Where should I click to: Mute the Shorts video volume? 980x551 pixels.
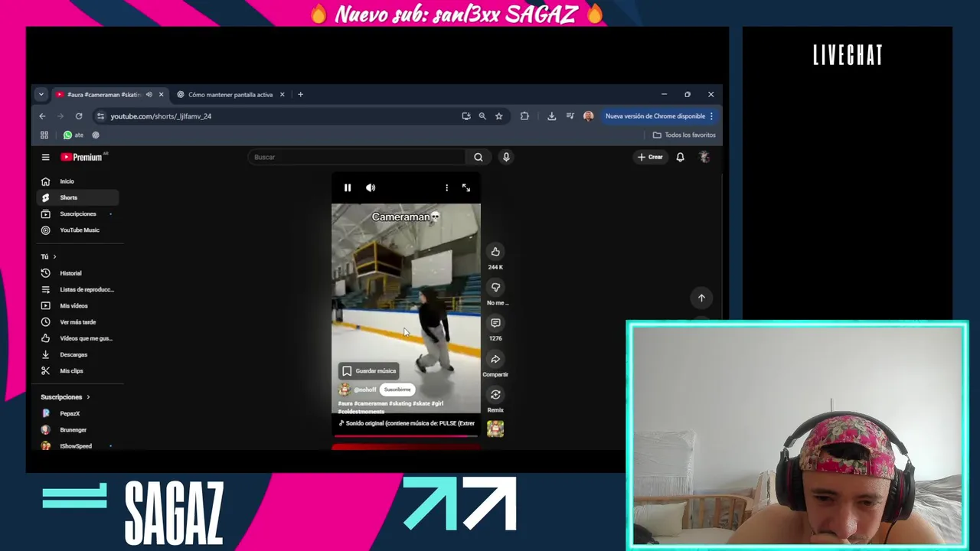371,187
